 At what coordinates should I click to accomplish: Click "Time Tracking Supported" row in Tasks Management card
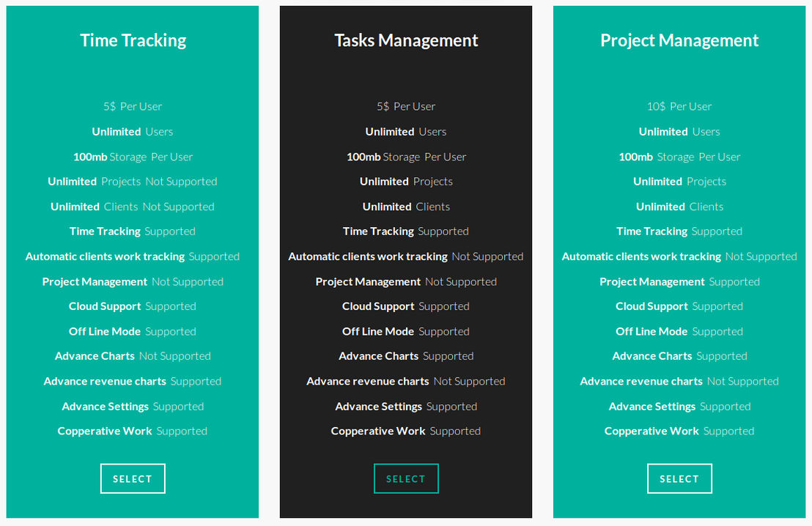pos(406,231)
